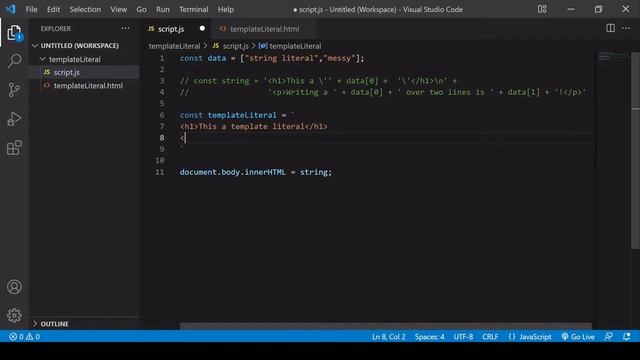
Task: Place cursor on document.body.innerHTML line
Action: [x=256, y=172]
